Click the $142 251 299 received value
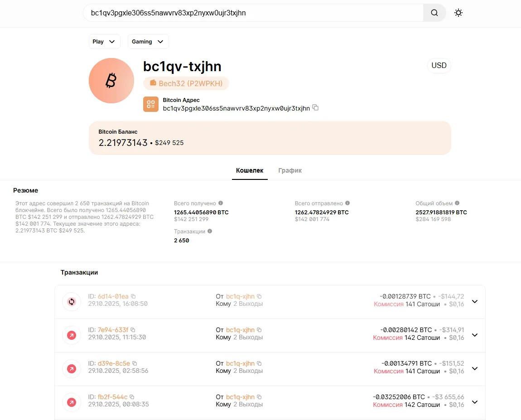 point(191,219)
